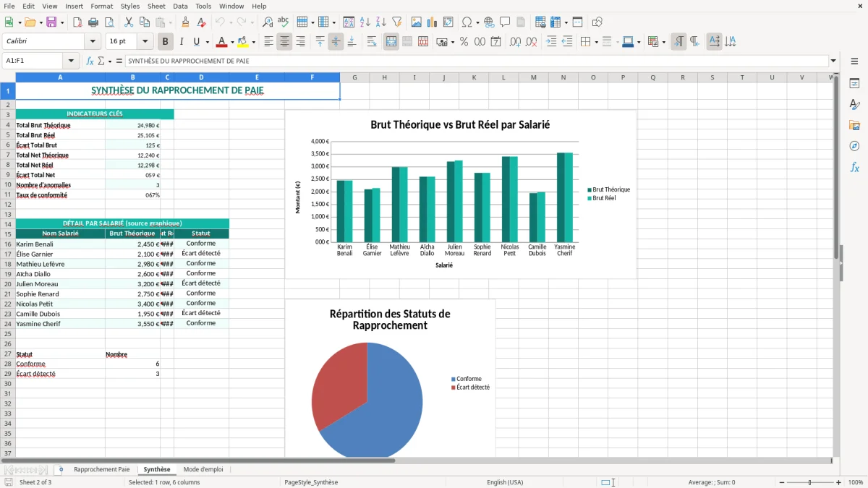Expand the formula bar

click(x=833, y=61)
